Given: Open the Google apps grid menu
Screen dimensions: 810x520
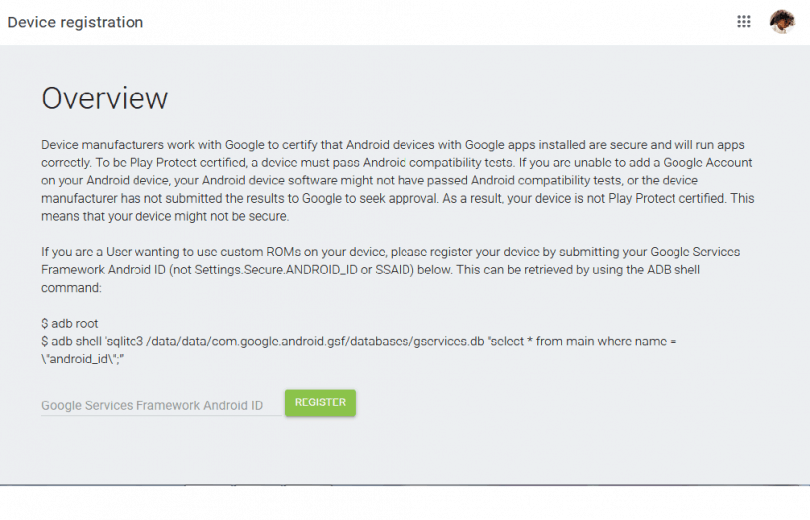Looking at the screenshot, I should (743, 22).
